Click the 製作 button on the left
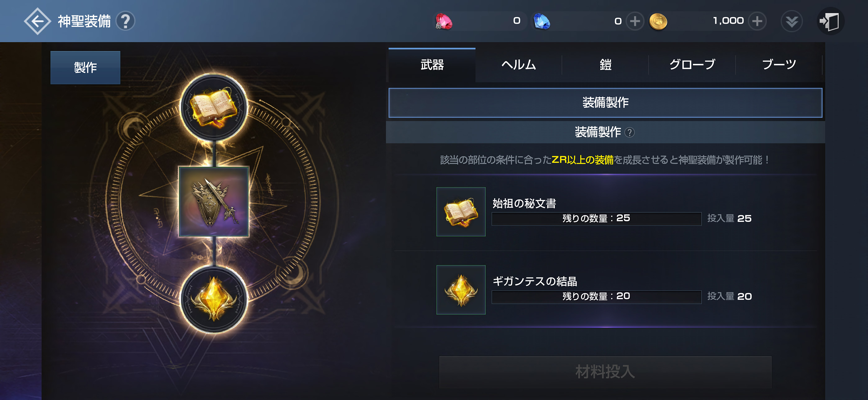Viewport: 868px width, 400px height. [x=85, y=67]
